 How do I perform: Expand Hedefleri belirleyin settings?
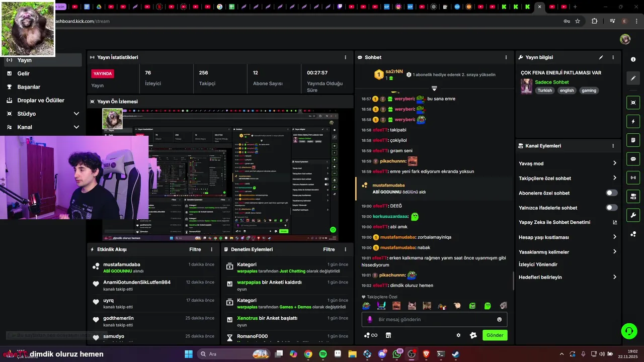point(615,277)
